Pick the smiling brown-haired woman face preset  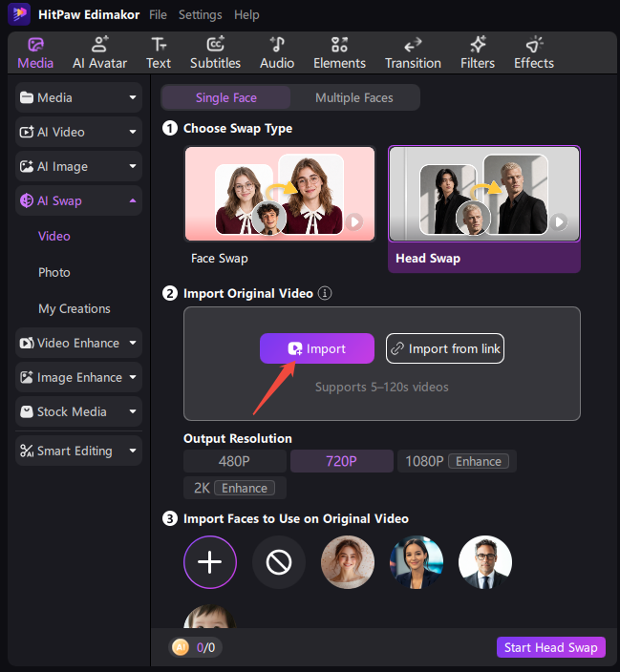click(x=348, y=562)
